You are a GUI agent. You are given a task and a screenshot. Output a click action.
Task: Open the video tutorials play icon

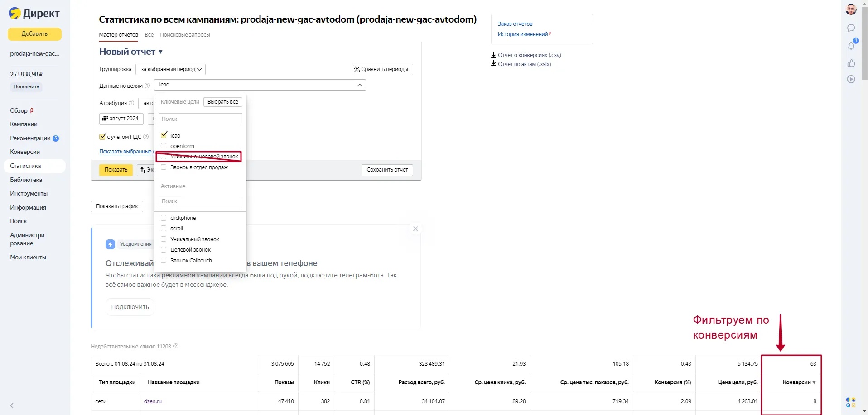(x=851, y=79)
